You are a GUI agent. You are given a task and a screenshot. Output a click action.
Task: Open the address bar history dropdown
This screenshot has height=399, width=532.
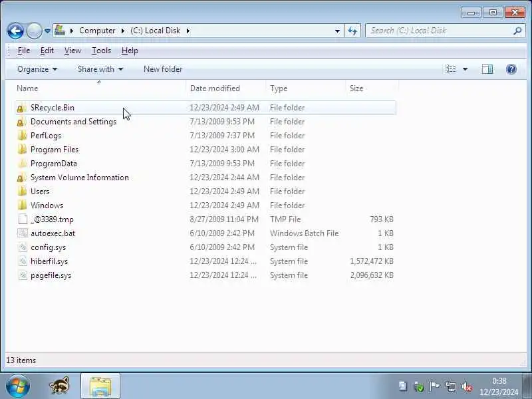(337, 31)
